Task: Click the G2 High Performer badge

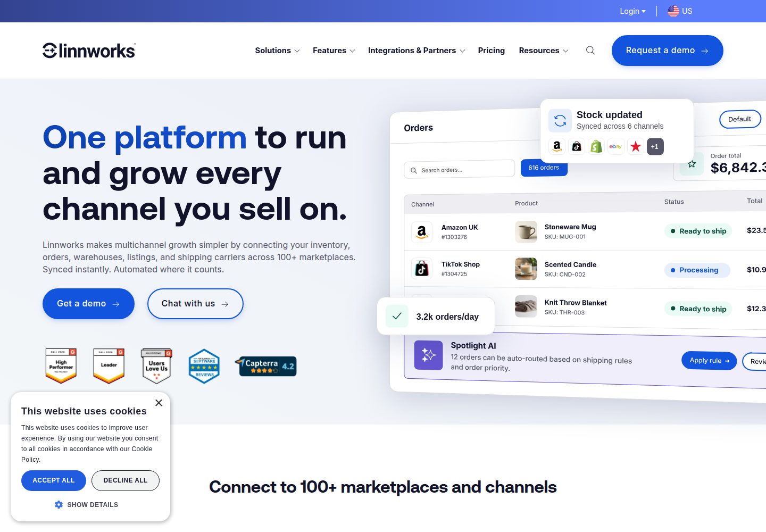Action: (x=61, y=366)
